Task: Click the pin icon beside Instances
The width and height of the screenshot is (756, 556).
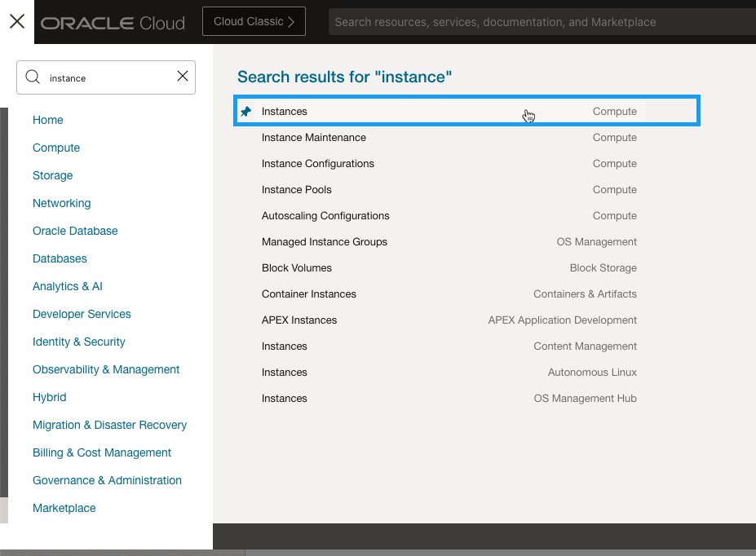Action: 245,112
